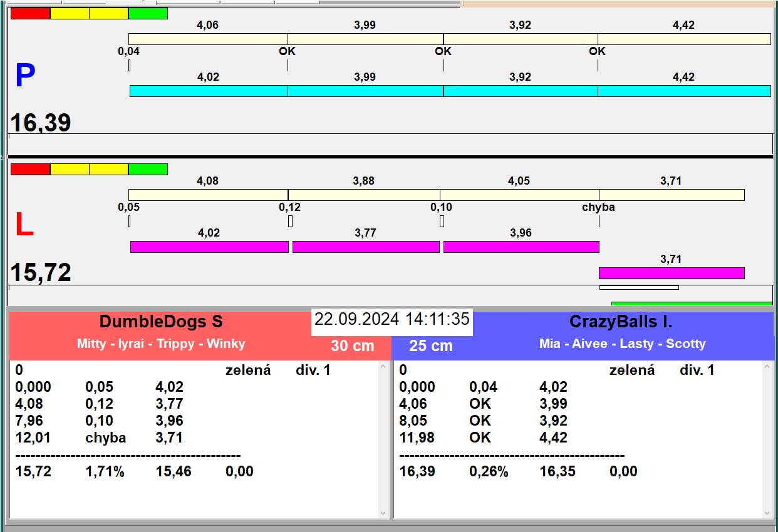
Task: Click the DumbleDogs S team header
Action: coord(161,322)
